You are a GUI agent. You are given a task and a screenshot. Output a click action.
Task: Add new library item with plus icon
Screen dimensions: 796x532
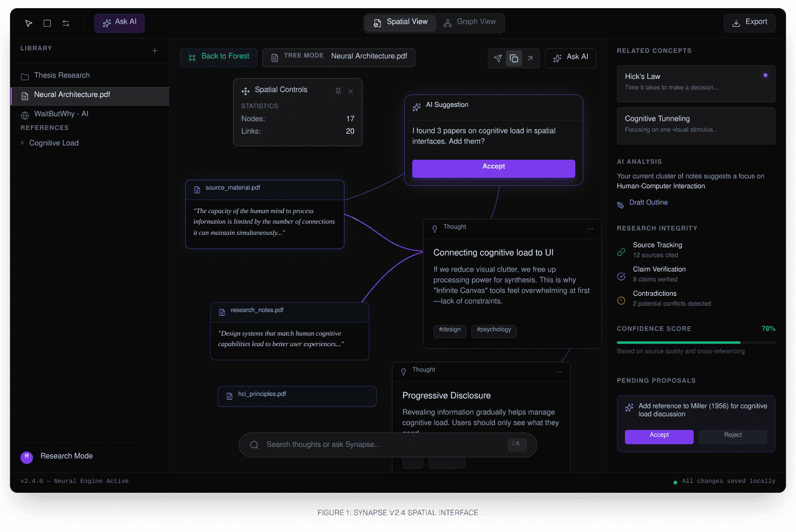pos(155,51)
